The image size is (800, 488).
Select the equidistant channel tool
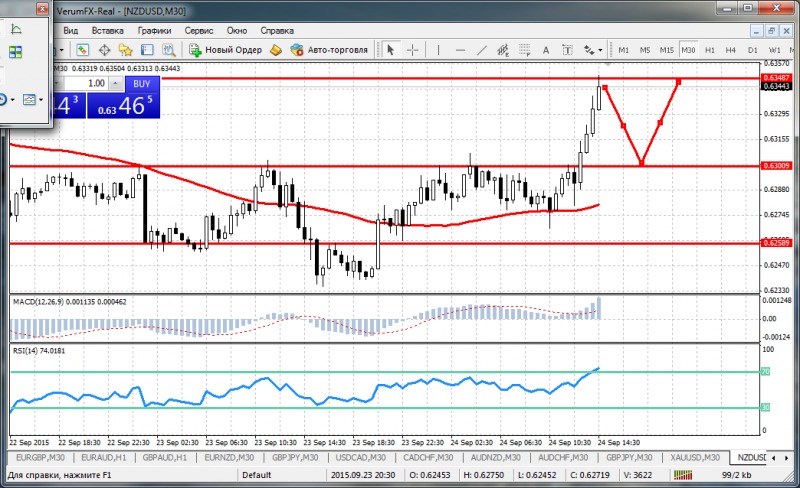[x=503, y=50]
